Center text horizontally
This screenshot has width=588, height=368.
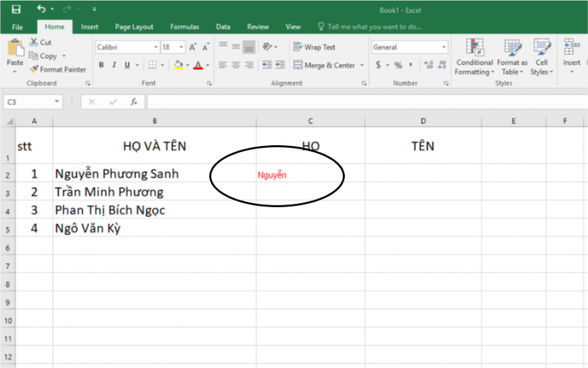(236, 65)
